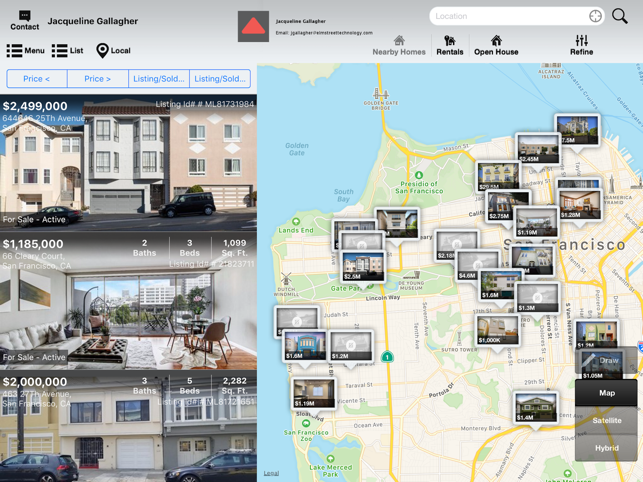Screen dimensions: 643x482
Task: Switch to List view icon
Action: (59, 50)
